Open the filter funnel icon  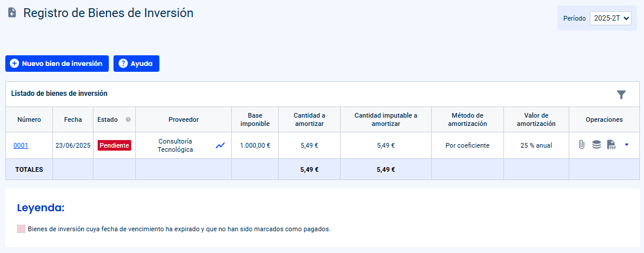pyautogui.click(x=621, y=95)
